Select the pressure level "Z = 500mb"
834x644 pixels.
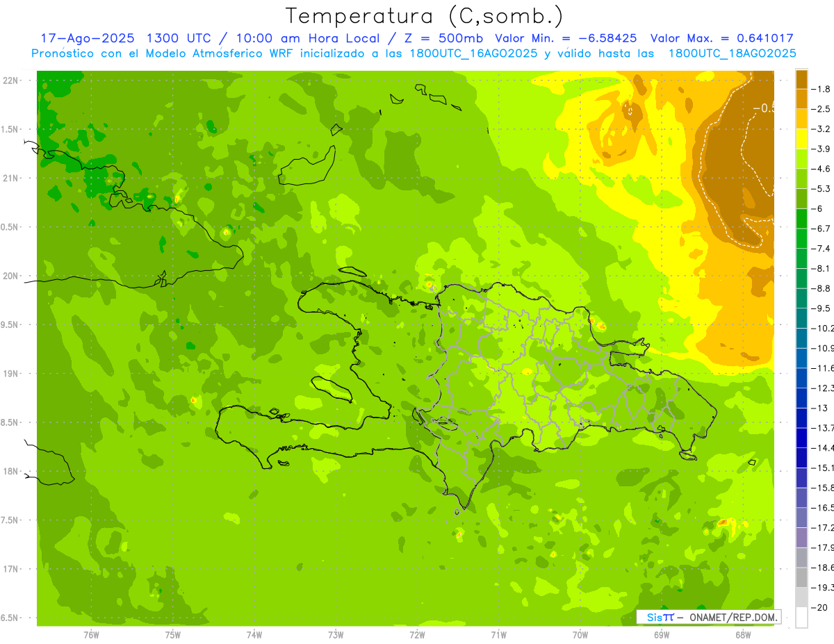pos(444,38)
